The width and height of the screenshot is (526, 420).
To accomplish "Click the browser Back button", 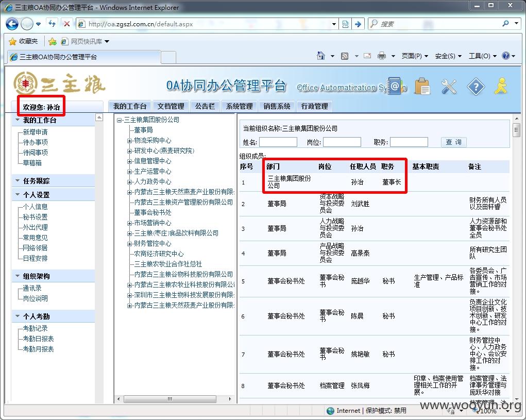I will pyautogui.click(x=12, y=24).
